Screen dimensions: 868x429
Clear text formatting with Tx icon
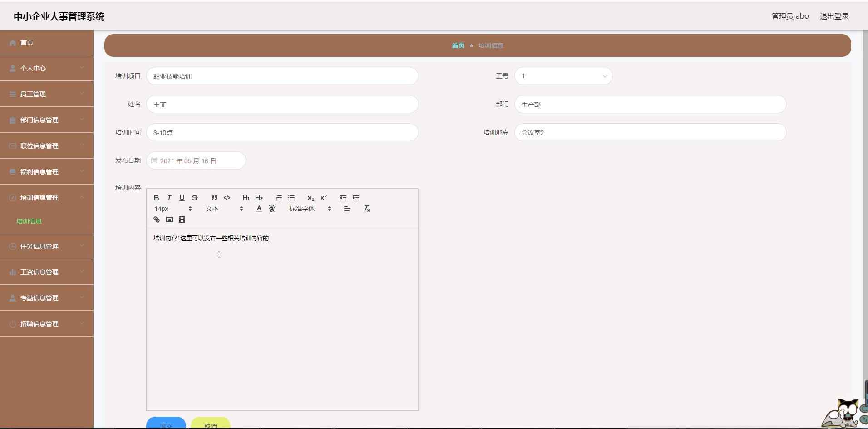tap(367, 209)
